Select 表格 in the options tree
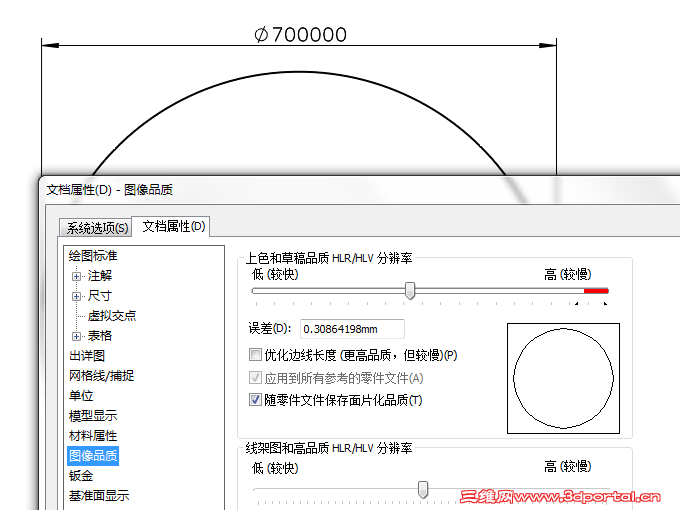The image size is (680, 510). [x=100, y=335]
